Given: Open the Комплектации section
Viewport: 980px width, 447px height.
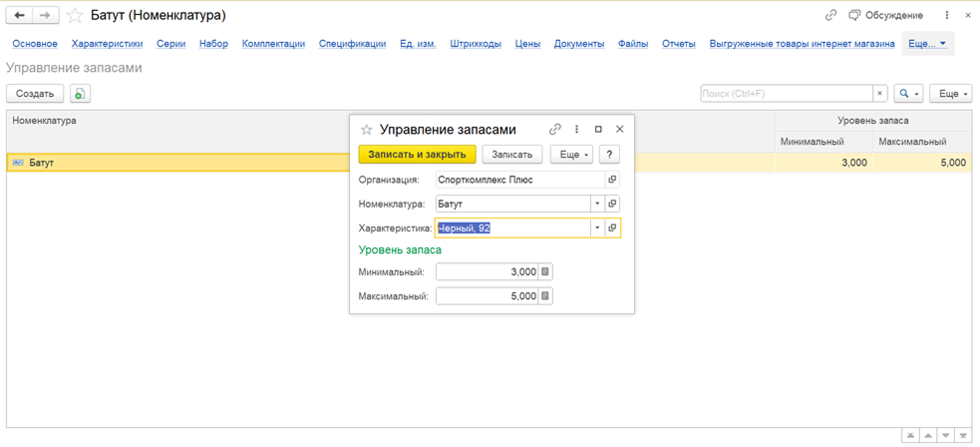Looking at the screenshot, I should coord(273,44).
